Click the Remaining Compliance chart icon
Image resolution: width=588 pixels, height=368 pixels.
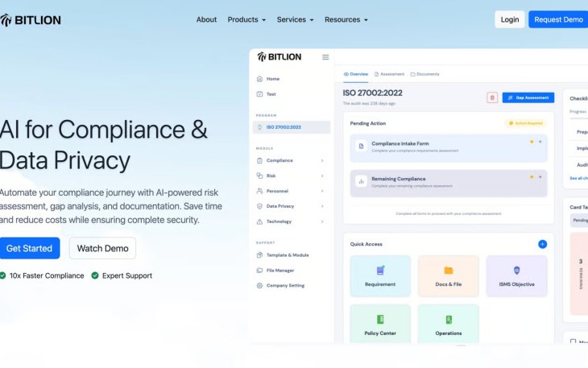click(x=361, y=181)
